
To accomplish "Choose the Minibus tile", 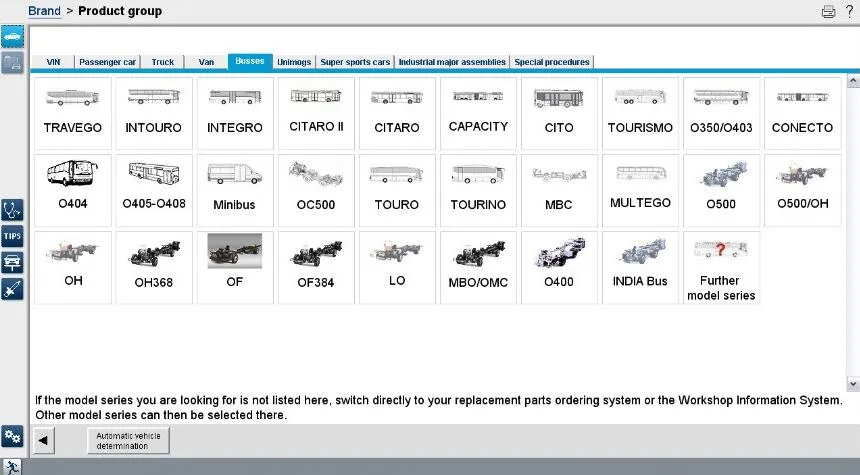I will (x=235, y=190).
